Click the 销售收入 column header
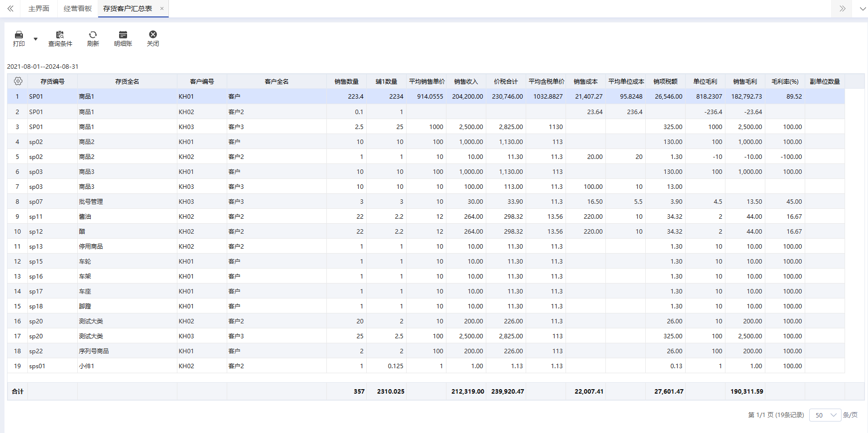The width and height of the screenshot is (868, 433). pos(466,81)
